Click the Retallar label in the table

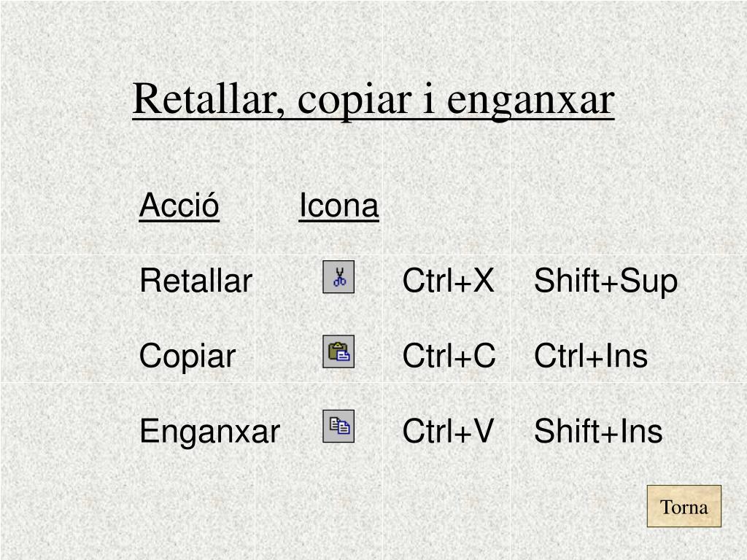(196, 281)
